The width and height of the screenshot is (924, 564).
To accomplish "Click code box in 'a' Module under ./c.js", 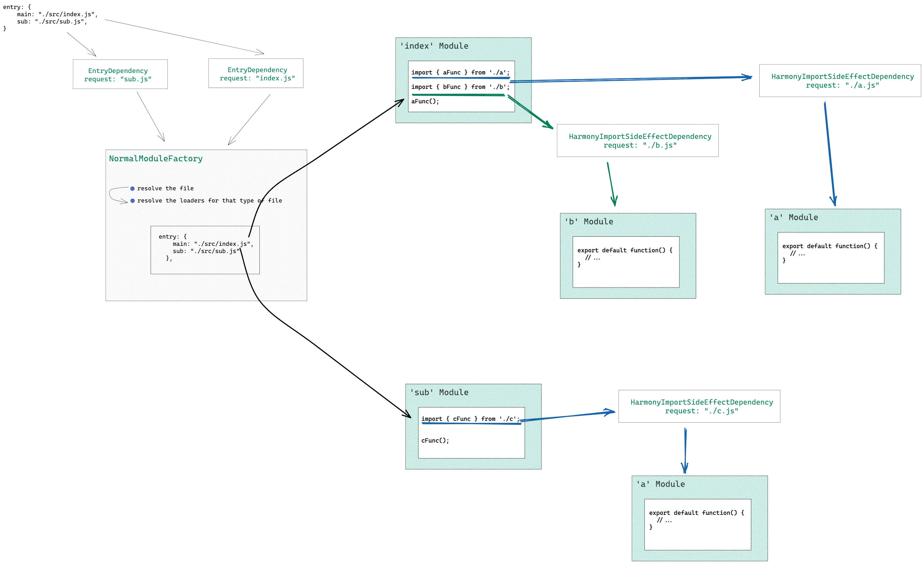I will click(698, 525).
